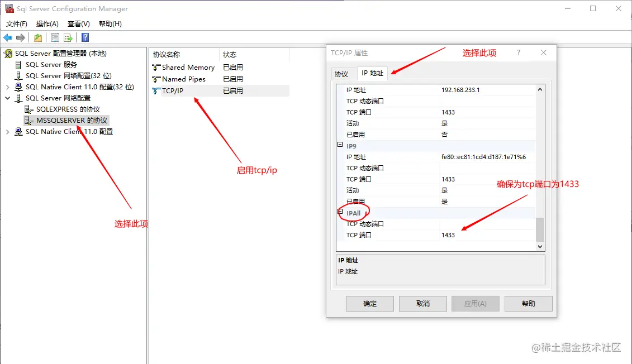Click the SQL Server 配置管理器 root node icon
632x364 pixels.
point(8,53)
